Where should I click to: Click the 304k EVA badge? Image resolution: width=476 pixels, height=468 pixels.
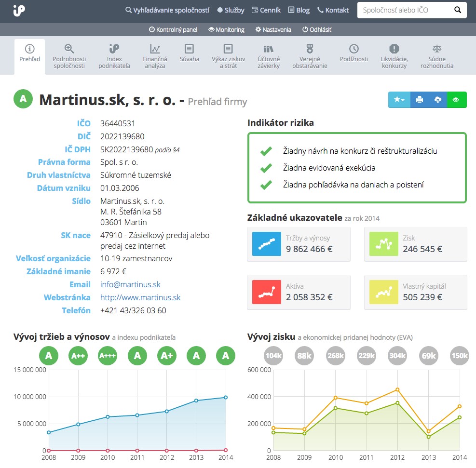398,356
